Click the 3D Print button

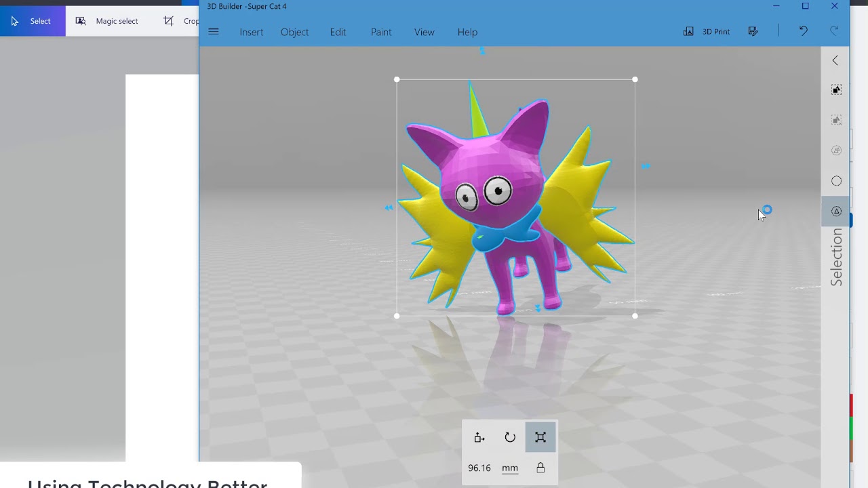pyautogui.click(x=707, y=32)
